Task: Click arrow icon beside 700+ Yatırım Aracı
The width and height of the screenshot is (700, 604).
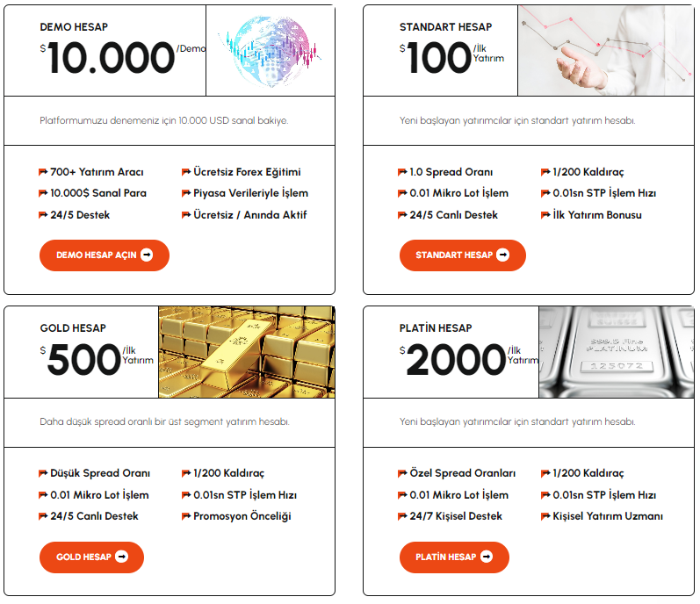Action: tap(43, 172)
